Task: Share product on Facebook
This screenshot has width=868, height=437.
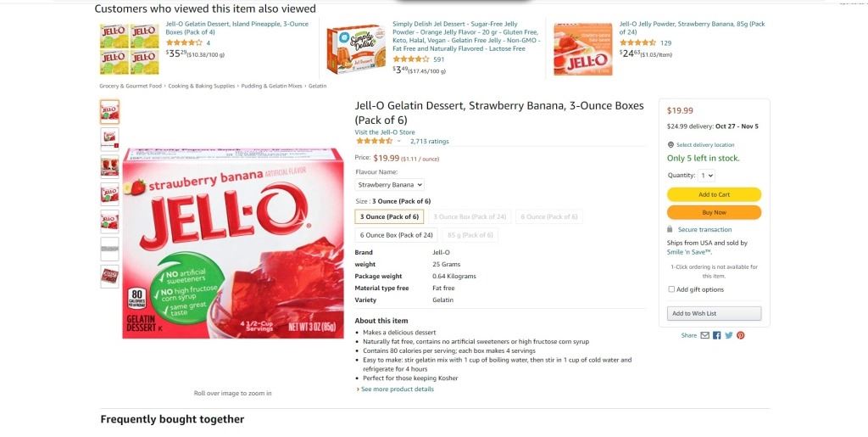Action: (x=716, y=335)
